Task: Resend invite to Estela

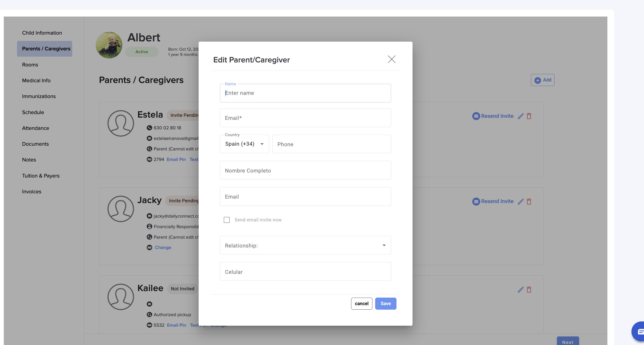Action: pyautogui.click(x=493, y=116)
